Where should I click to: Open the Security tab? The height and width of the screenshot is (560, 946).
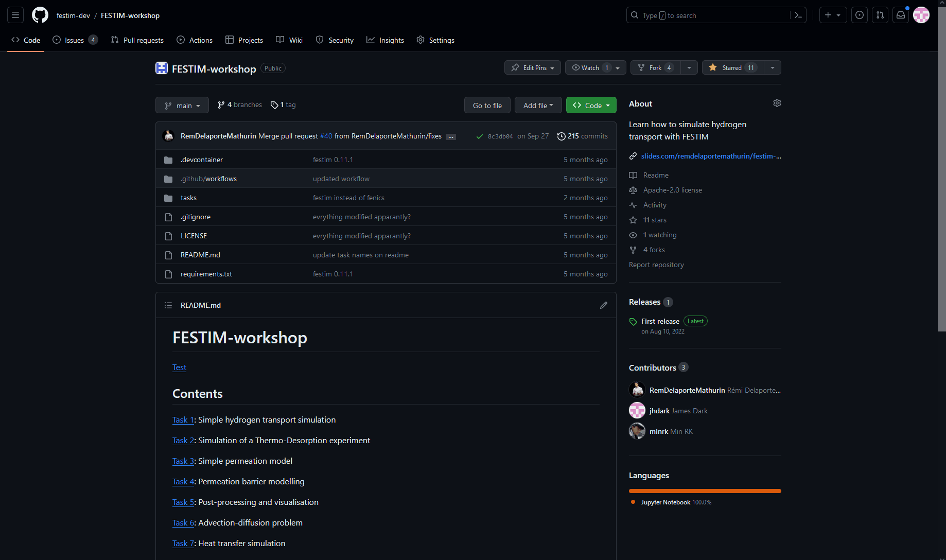[x=335, y=40]
